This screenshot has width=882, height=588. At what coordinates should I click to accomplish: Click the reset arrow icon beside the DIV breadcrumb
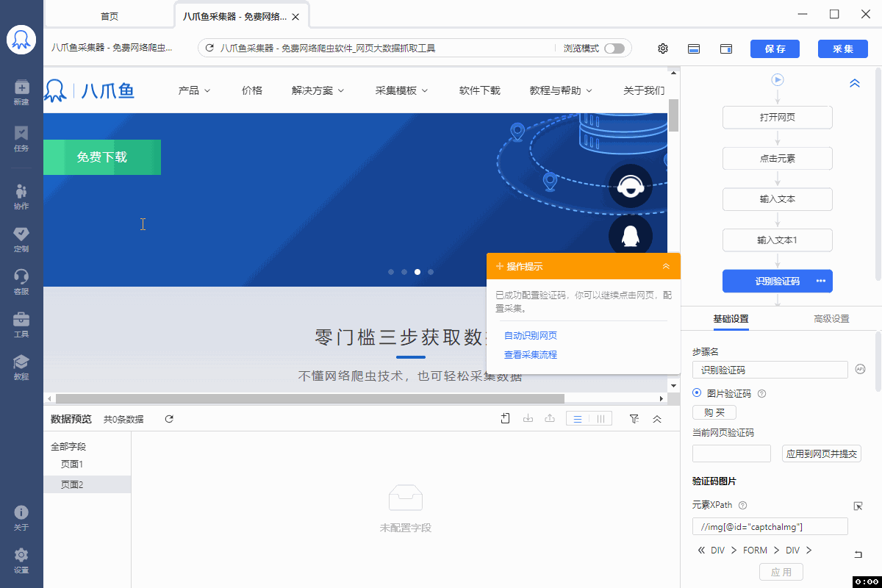click(858, 554)
